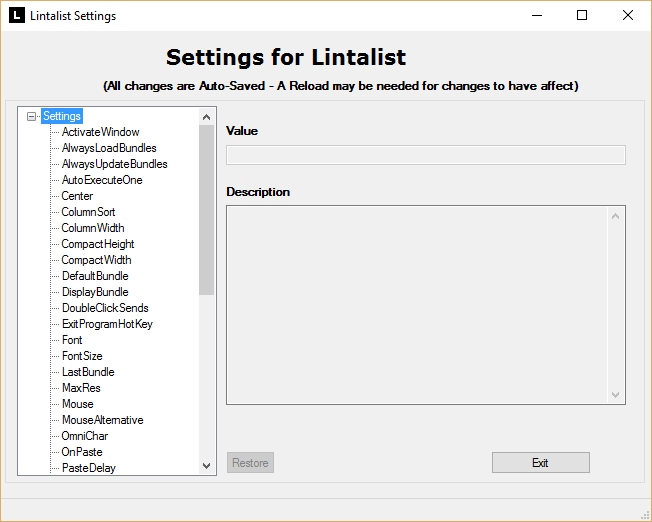The height and width of the screenshot is (522, 652).
Task: Click the Restore button
Action: (x=250, y=463)
